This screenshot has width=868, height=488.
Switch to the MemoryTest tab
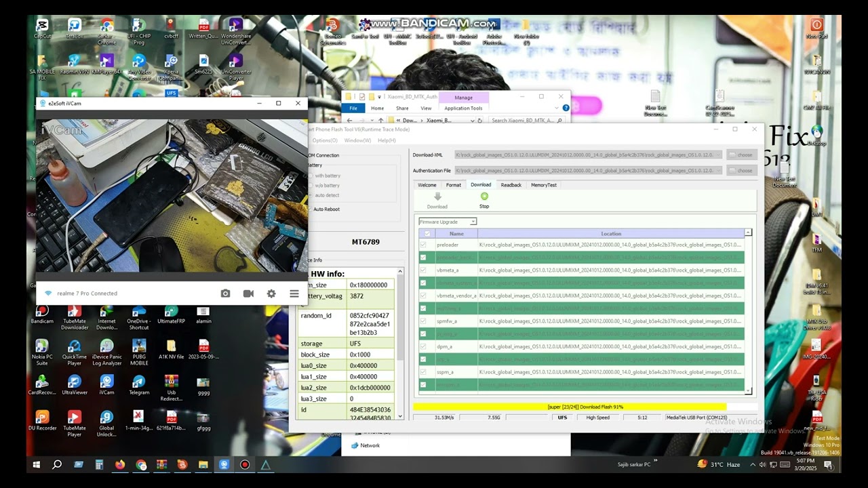click(x=544, y=185)
